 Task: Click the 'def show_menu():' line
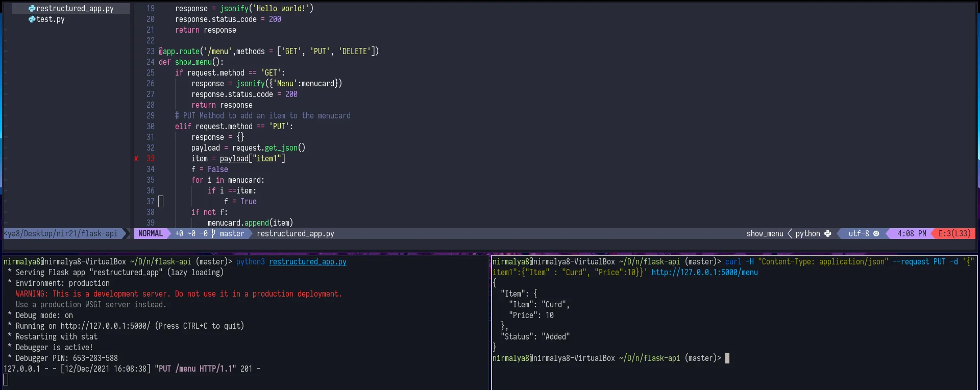click(191, 62)
